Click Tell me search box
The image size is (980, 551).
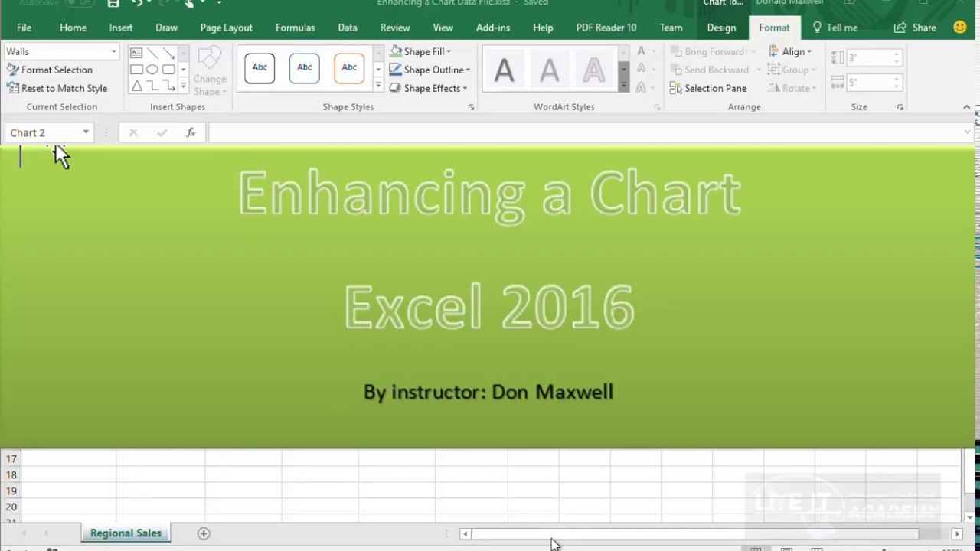pyautogui.click(x=835, y=28)
